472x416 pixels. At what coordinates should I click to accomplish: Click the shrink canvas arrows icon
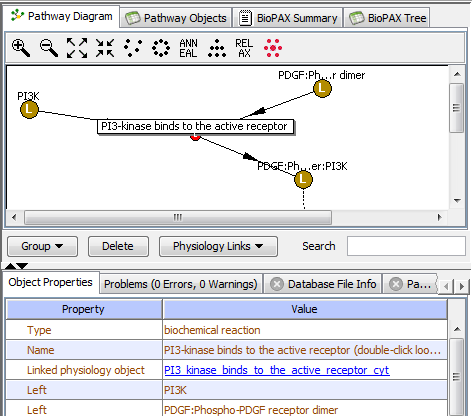[105, 48]
